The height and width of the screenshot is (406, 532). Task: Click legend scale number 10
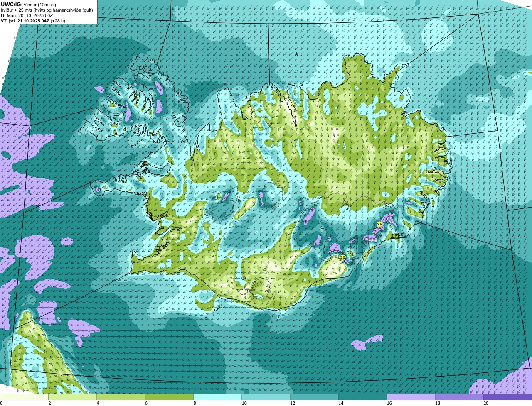pos(244,403)
